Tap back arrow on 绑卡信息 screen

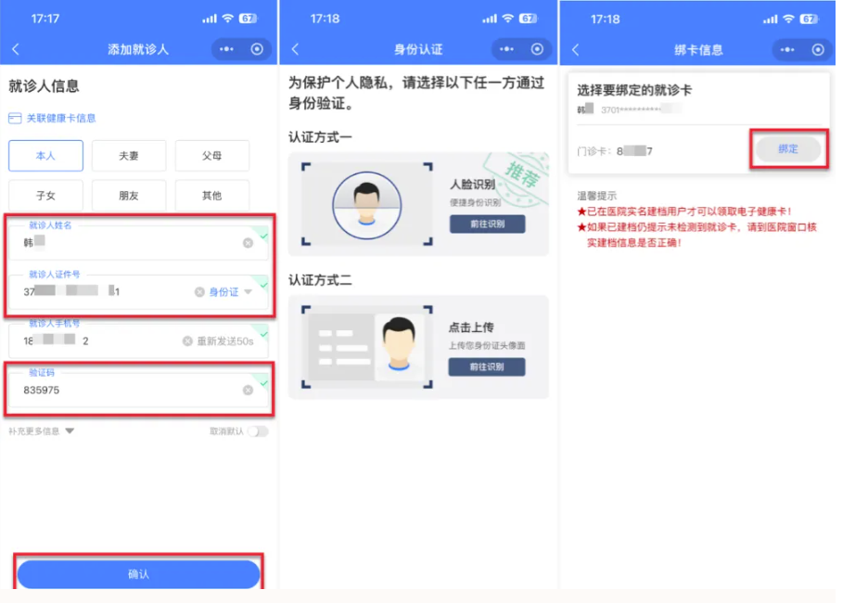coord(575,49)
